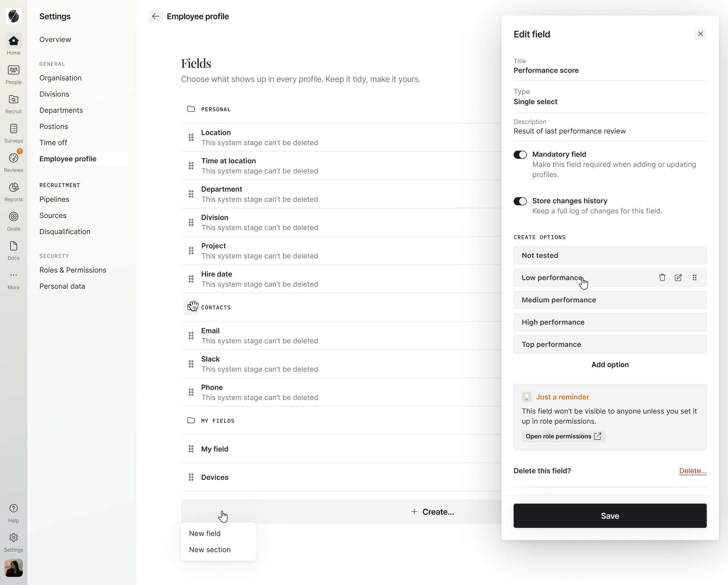728x585 pixels.
Task: Open the user avatar thumbnail
Action: click(13, 567)
